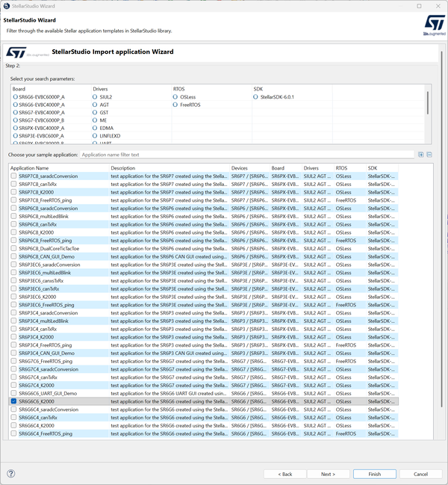Sort by the RTOS column header in table
The image size is (448, 485).
[x=350, y=168]
